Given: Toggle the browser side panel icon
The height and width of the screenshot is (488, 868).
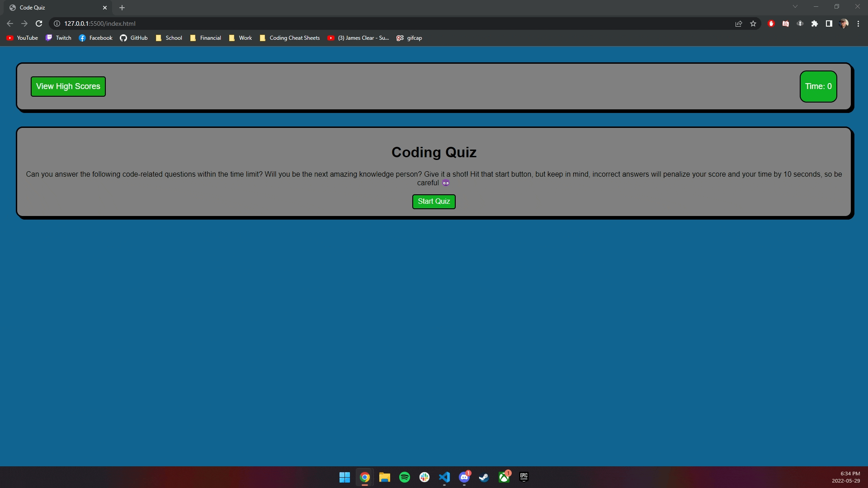Looking at the screenshot, I should (829, 23).
